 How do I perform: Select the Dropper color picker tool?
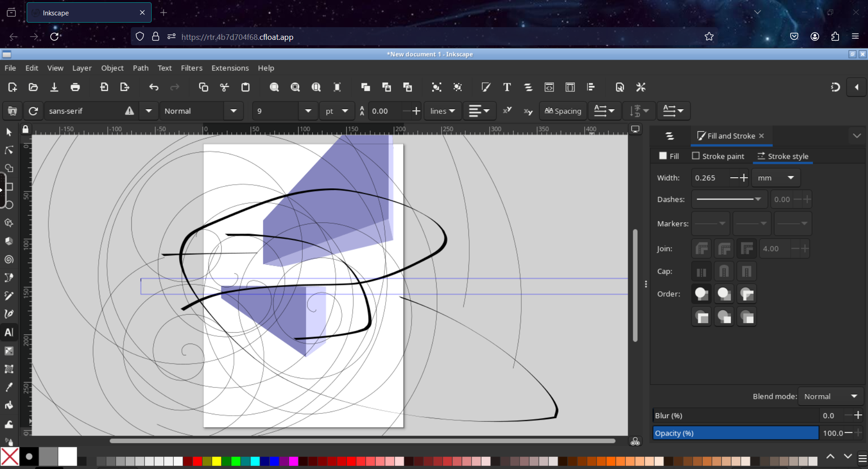[x=9, y=387]
